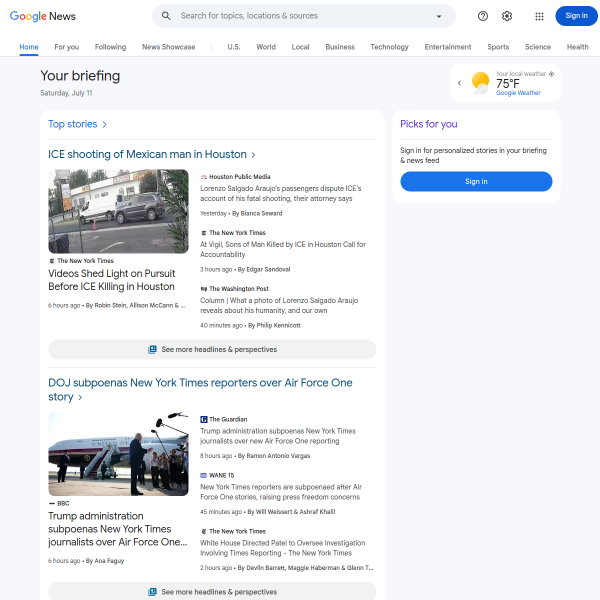Open the Sports section tab

point(498,47)
